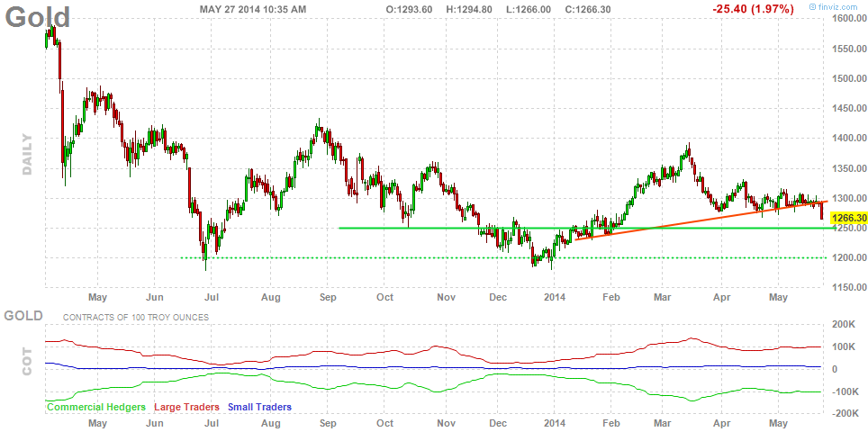This screenshot has width=868, height=432.
Task: Click the -200K COT axis label
Action: pyautogui.click(x=845, y=414)
